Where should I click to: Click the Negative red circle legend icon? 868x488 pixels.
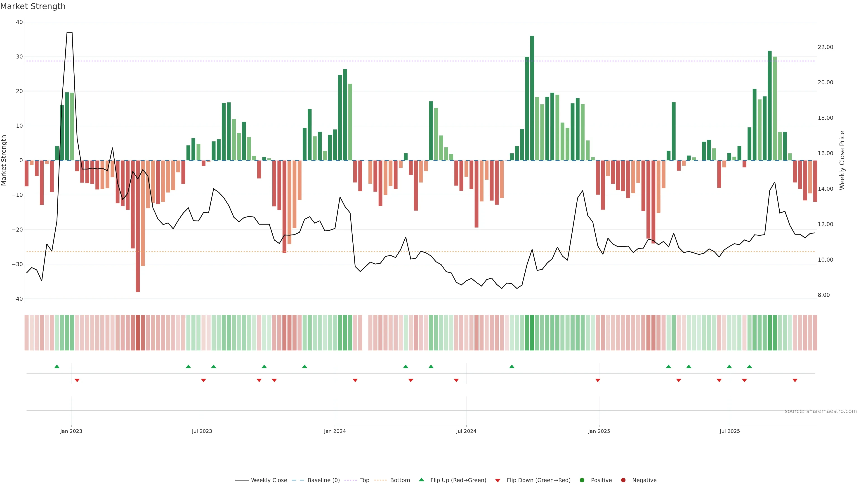pos(623,480)
